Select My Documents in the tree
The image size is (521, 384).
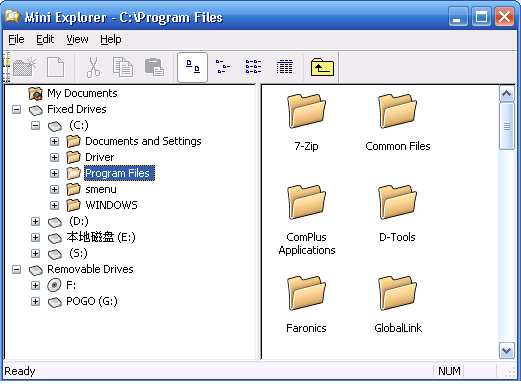pos(82,93)
